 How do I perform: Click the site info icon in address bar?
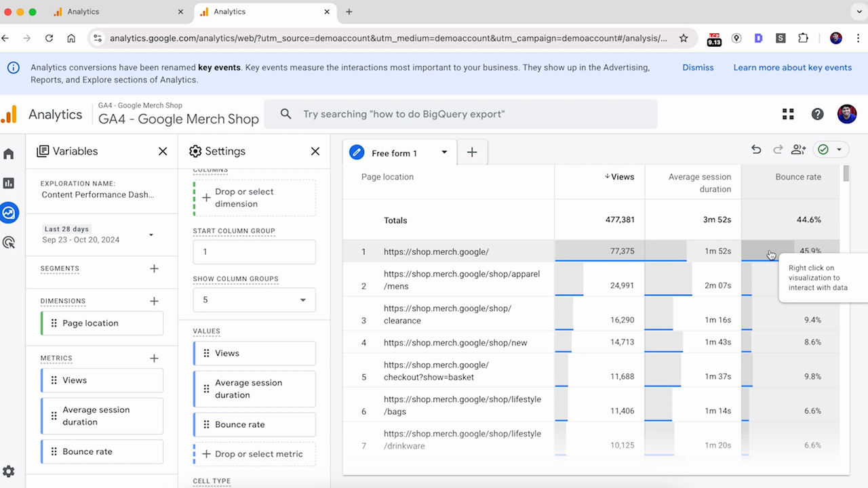coord(98,39)
